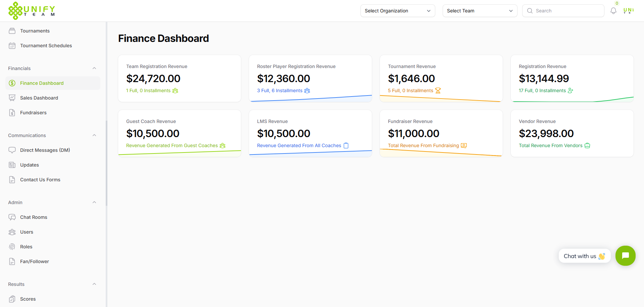
Task: Click the Roles icon under Admin
Action: 12,246
